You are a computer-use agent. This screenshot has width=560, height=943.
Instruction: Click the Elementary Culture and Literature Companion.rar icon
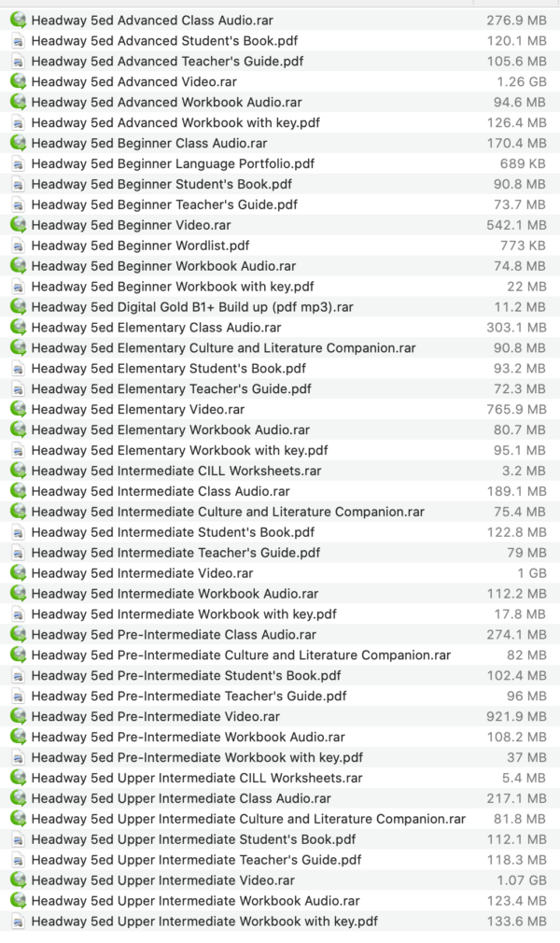pos(18,347)
